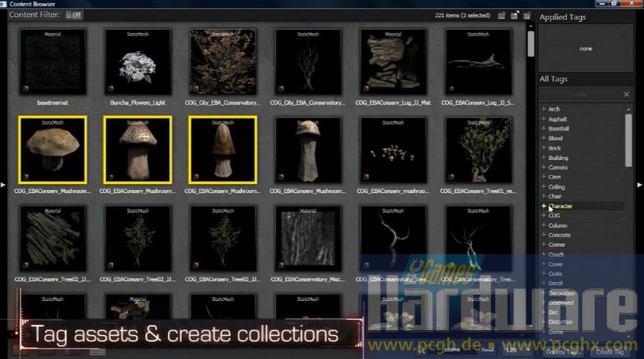Select the COG_EBAConserv_Log_JJ_S static mesh thumbnail
644x359 pixels.
(478, 62)
